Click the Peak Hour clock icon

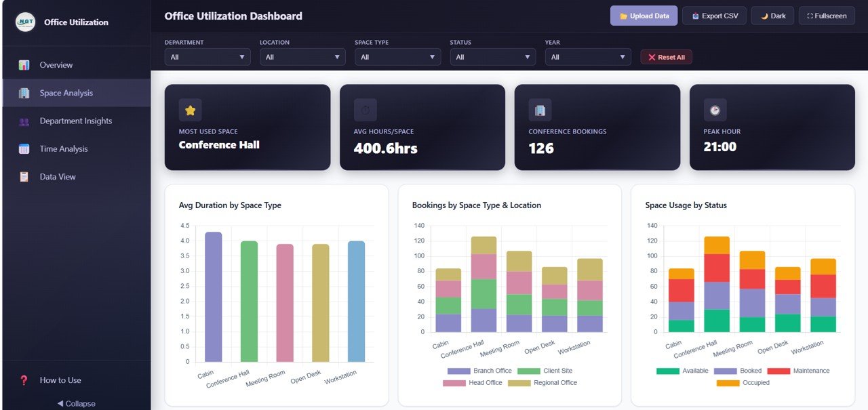click(715, 110)
